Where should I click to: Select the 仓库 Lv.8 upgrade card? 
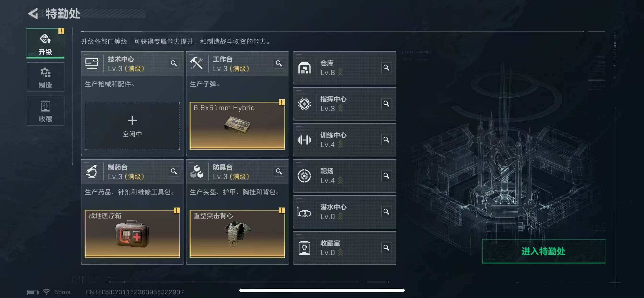coord(345,68)
